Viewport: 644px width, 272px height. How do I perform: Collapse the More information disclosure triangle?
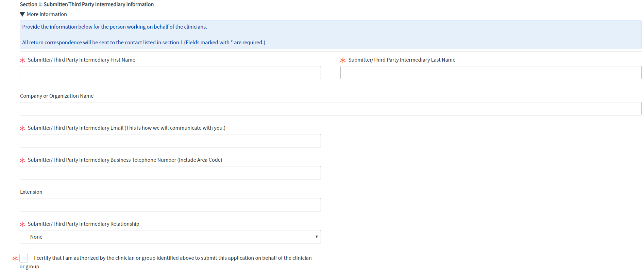tap(22, 14)
